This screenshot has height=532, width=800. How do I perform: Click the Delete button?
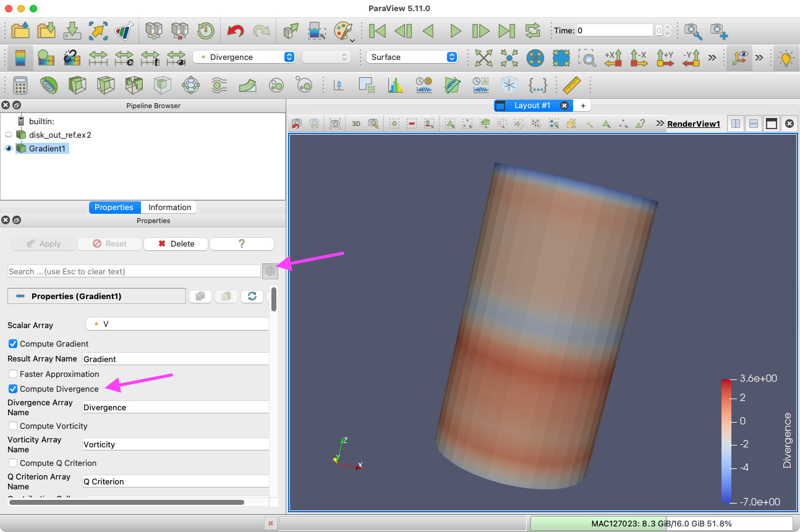pos(176,244)
